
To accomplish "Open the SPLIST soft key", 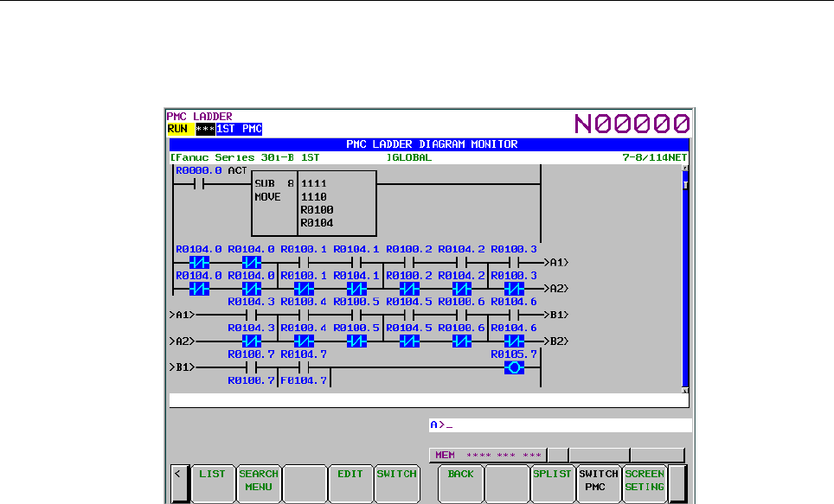I will (x=552, y=482).
